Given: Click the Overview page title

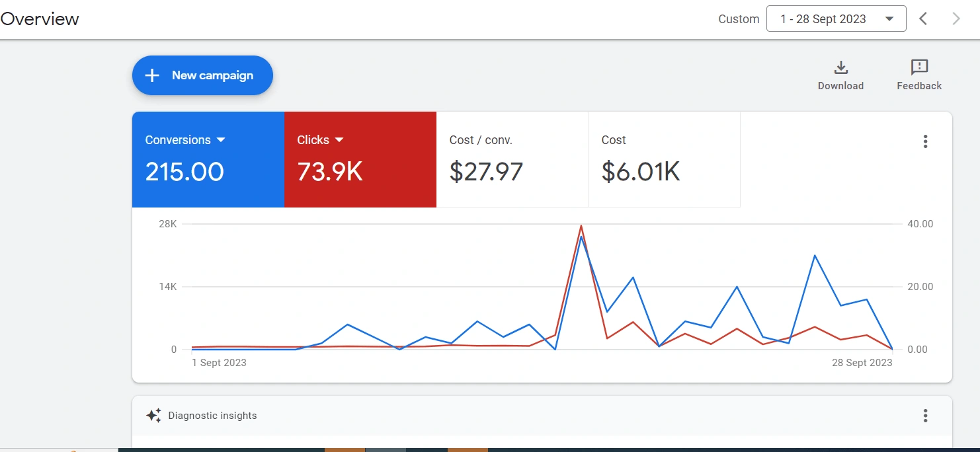Looking at the screenshot, I should click(x=40, y=19).
